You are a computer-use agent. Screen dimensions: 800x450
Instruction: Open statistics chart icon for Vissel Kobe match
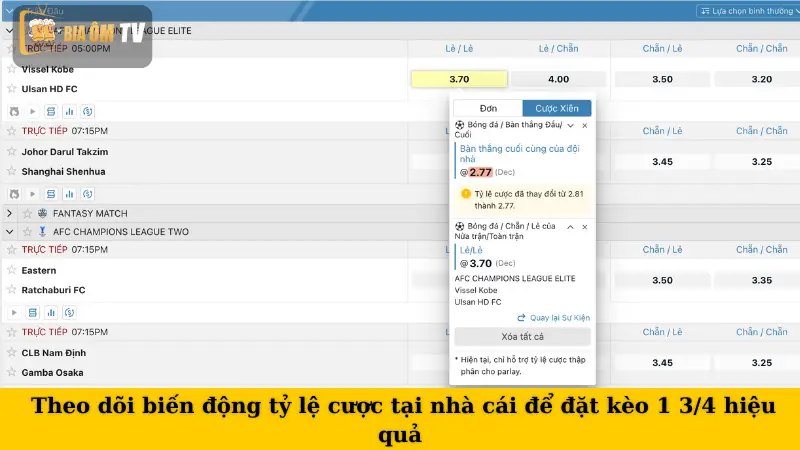69,111
